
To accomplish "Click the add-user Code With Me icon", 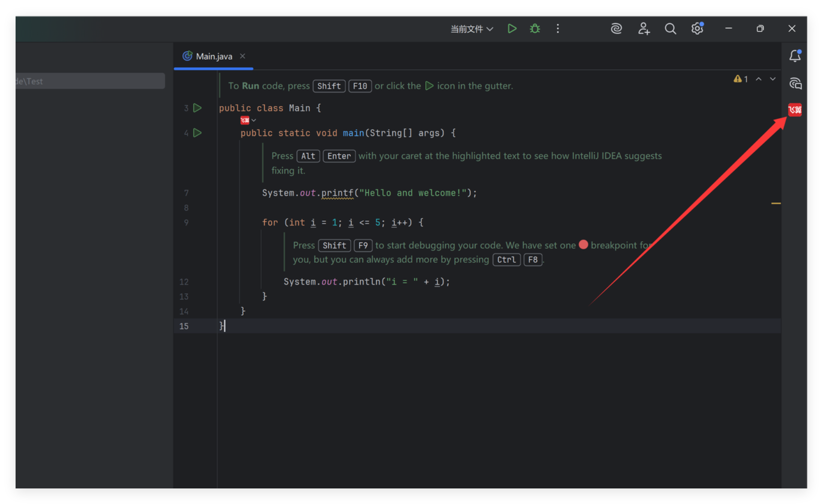I will point(644,29).
